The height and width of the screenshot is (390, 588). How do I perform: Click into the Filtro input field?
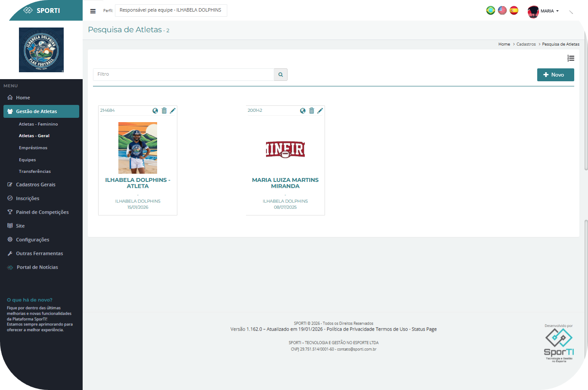tap(183, 74)
